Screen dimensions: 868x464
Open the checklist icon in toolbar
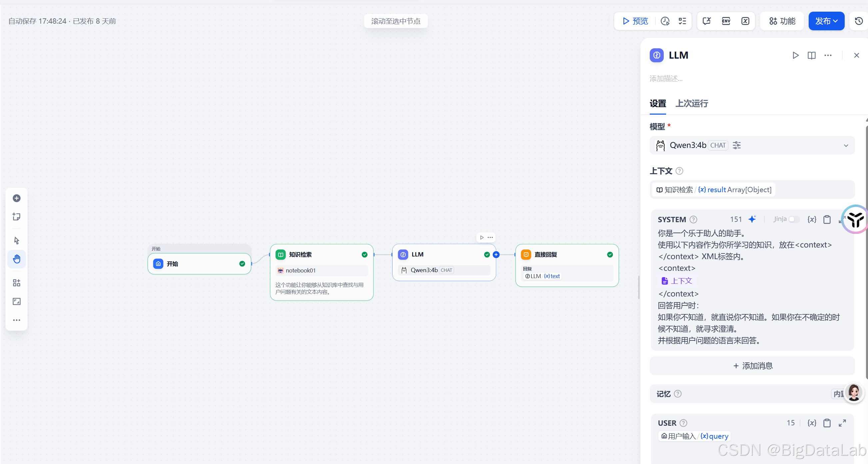click(x=682, y=21)
